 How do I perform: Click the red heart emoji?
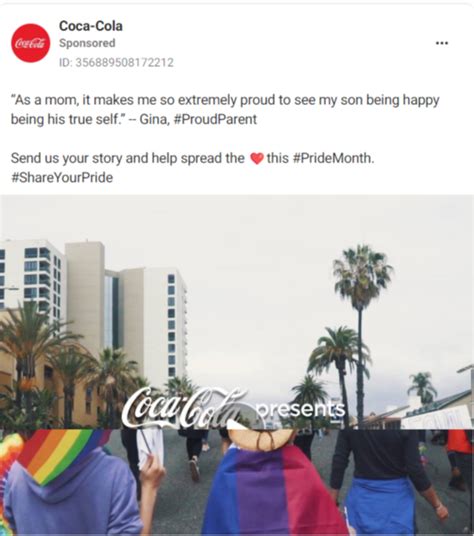point(257,159)
